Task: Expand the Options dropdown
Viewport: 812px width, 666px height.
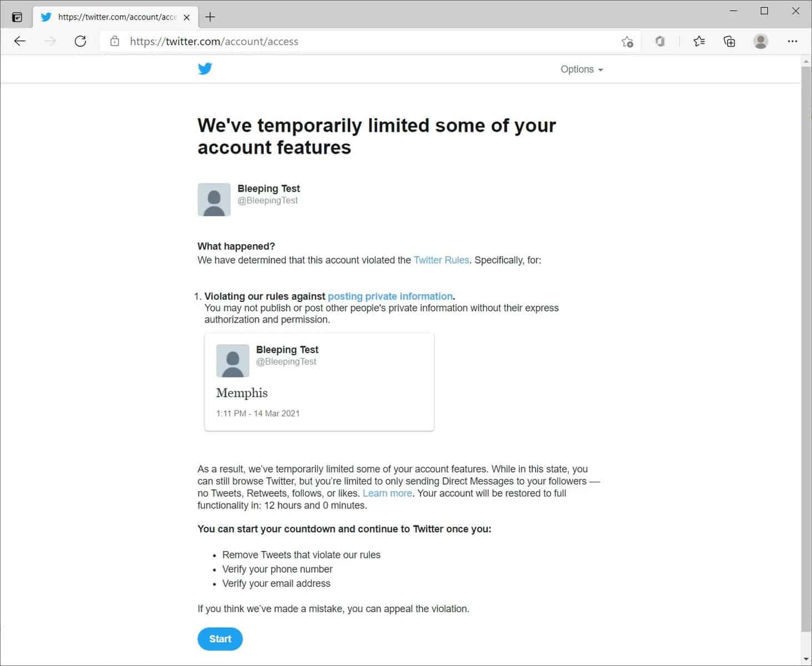Action: click(582, 69)
